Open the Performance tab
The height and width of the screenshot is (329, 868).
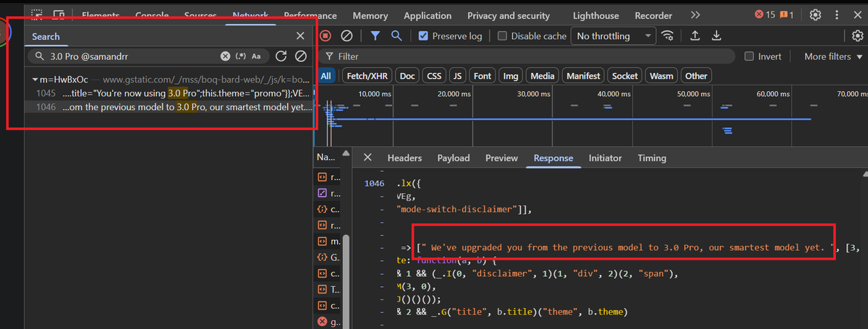(x=310, y=15)
